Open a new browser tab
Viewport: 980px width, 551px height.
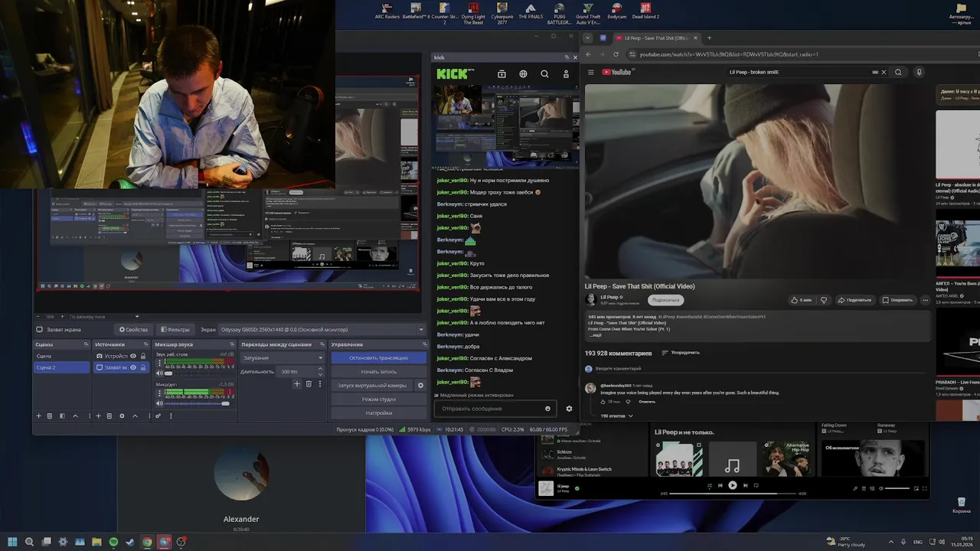709,38
